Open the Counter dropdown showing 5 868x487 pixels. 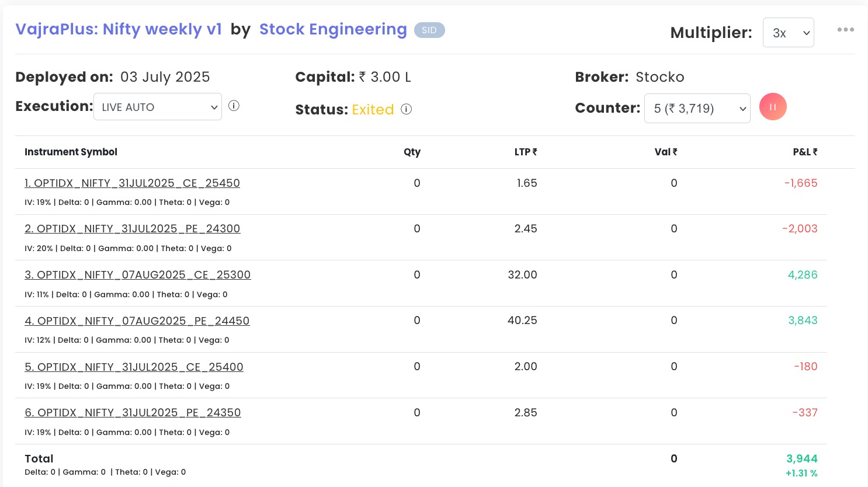pos(697,109)
